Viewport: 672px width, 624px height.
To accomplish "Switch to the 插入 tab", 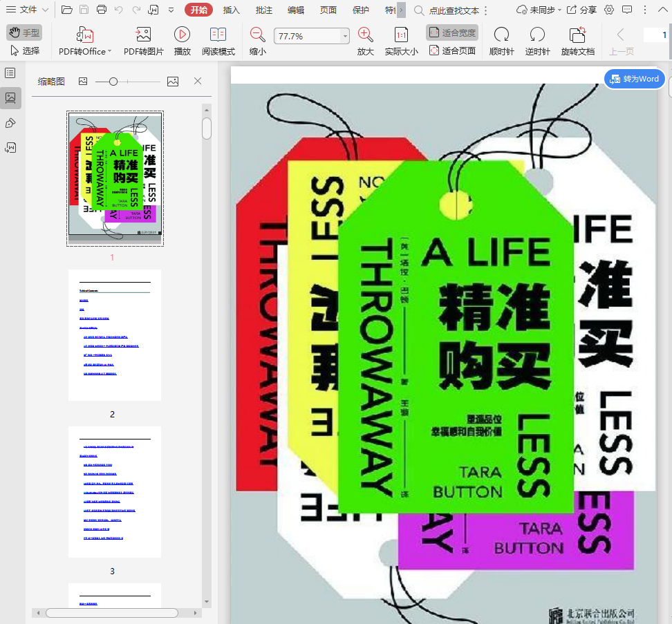I will coord(232,10).
